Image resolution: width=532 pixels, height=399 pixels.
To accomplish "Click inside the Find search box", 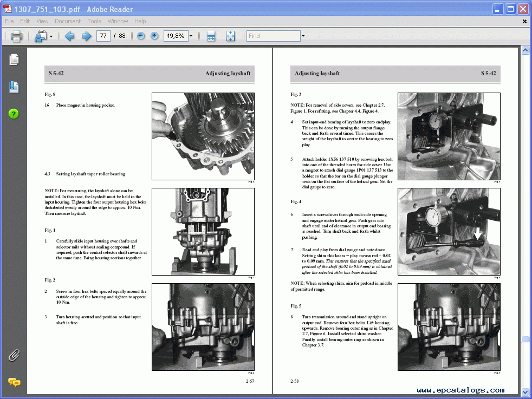I will tap(274, 36).
